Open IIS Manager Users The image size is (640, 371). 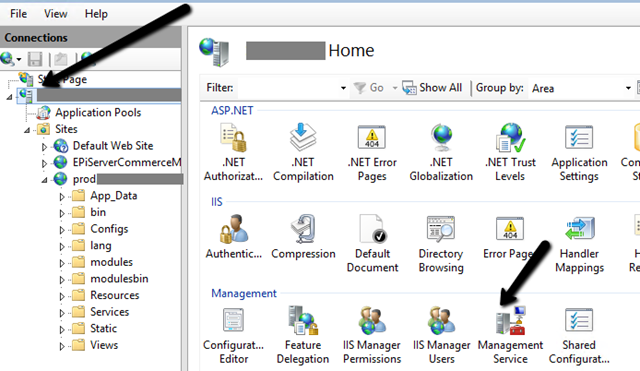442,335
